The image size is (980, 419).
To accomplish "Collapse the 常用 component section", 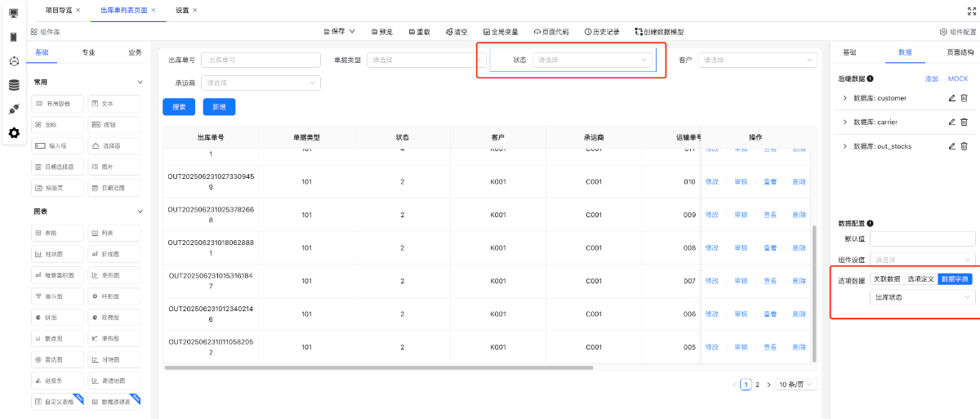I will 140,82.
